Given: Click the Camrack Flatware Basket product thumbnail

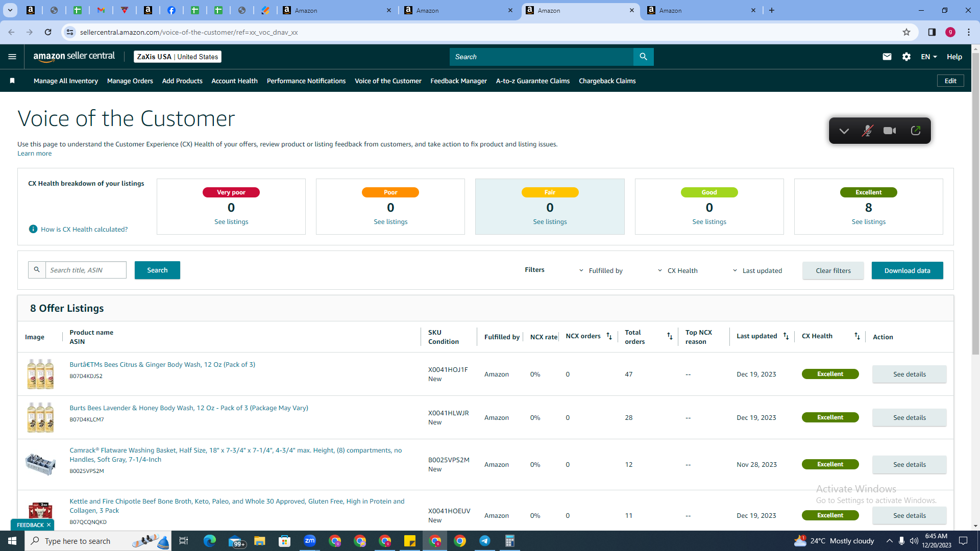Looking at the screenshot, I should [40, 464].
